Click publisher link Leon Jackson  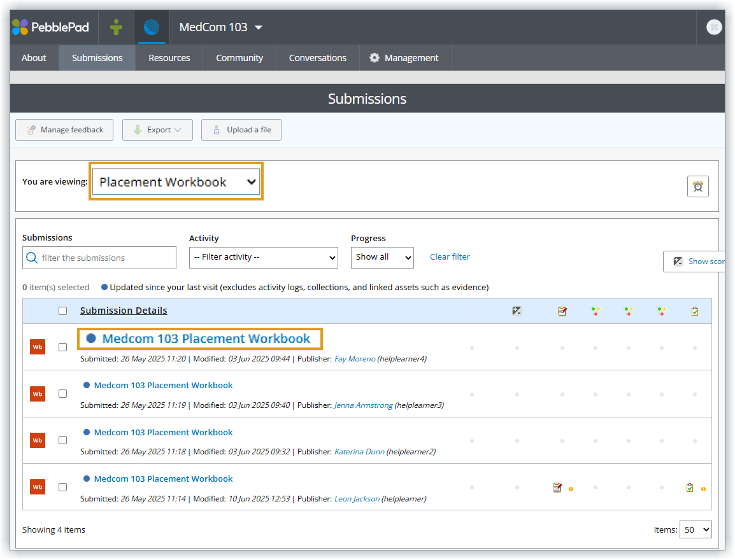[357, 499]
